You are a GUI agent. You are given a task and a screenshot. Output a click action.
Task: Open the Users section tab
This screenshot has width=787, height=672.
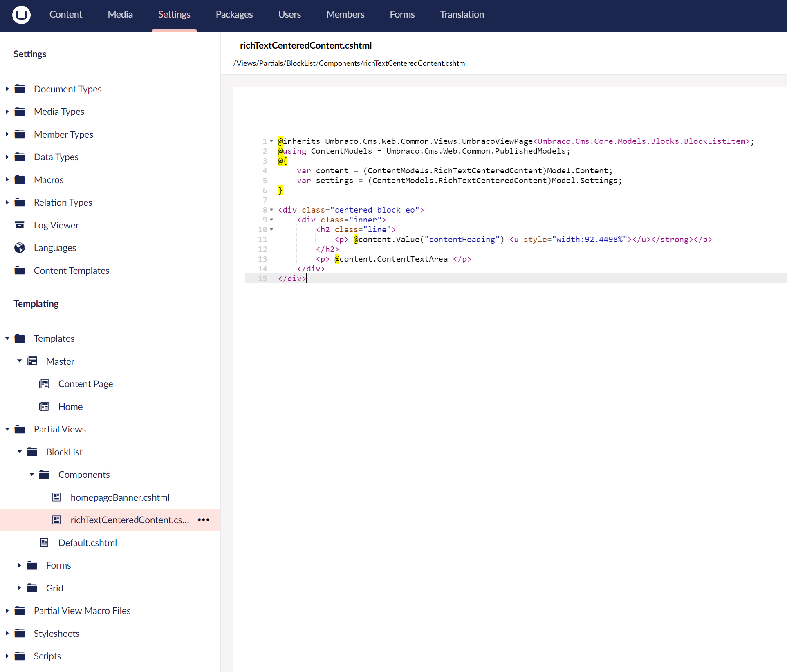289,14
